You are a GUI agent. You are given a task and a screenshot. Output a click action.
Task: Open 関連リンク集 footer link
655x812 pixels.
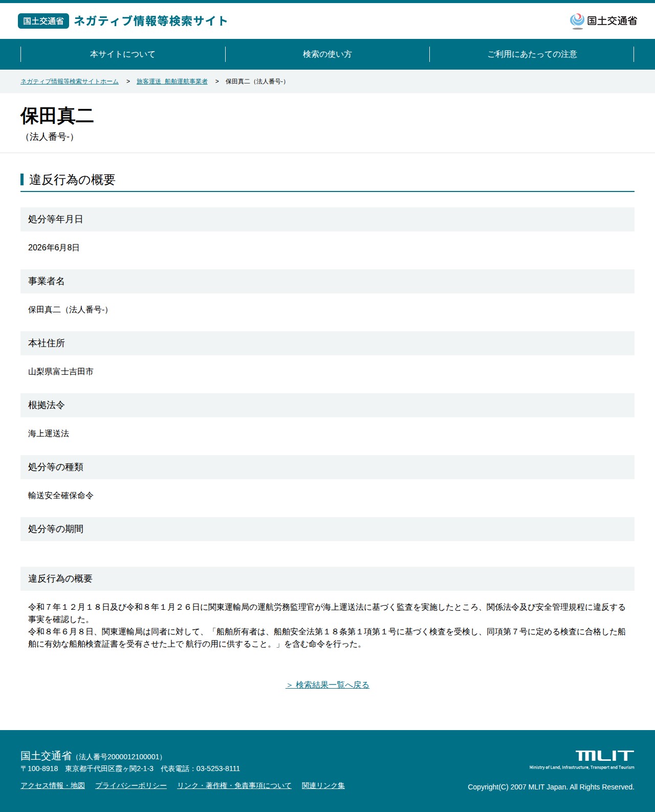click(x=323, y=785)
